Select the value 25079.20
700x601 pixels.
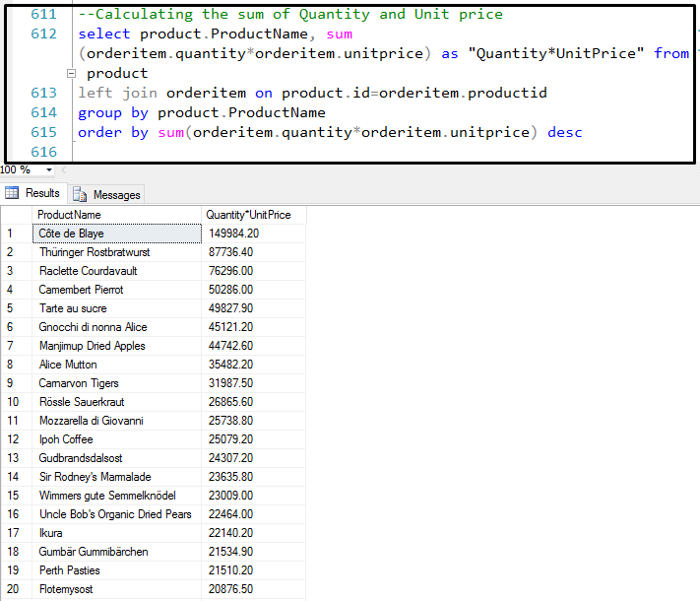254,439
